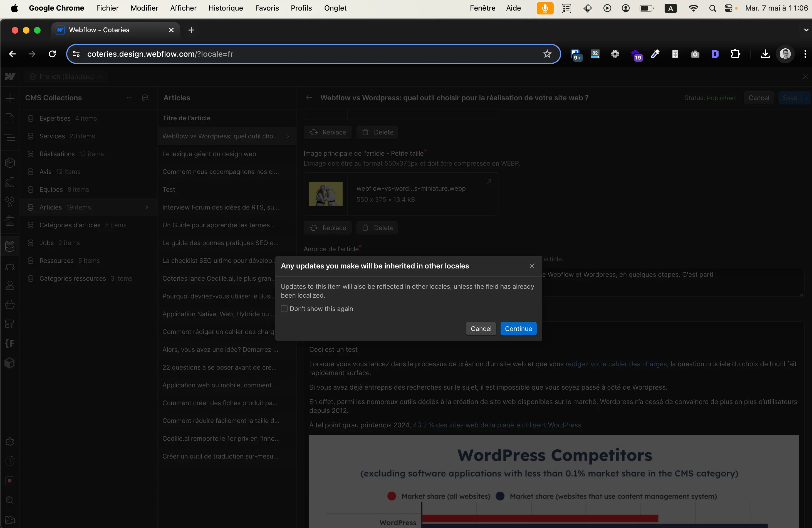This screenshot has height=528, width=812.
Task: Open the Add elements panel plus icon
Action: click(10, 99)
